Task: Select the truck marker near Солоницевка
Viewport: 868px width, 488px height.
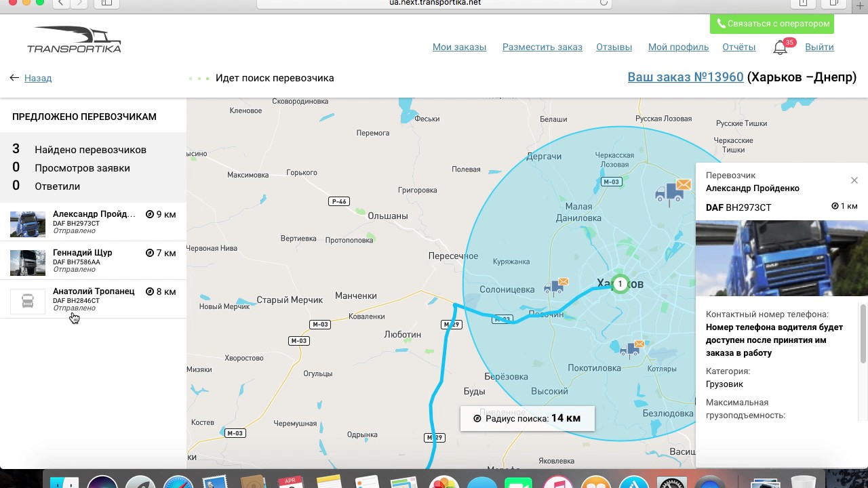Action: pyautogui.click(x=556, y=287)
